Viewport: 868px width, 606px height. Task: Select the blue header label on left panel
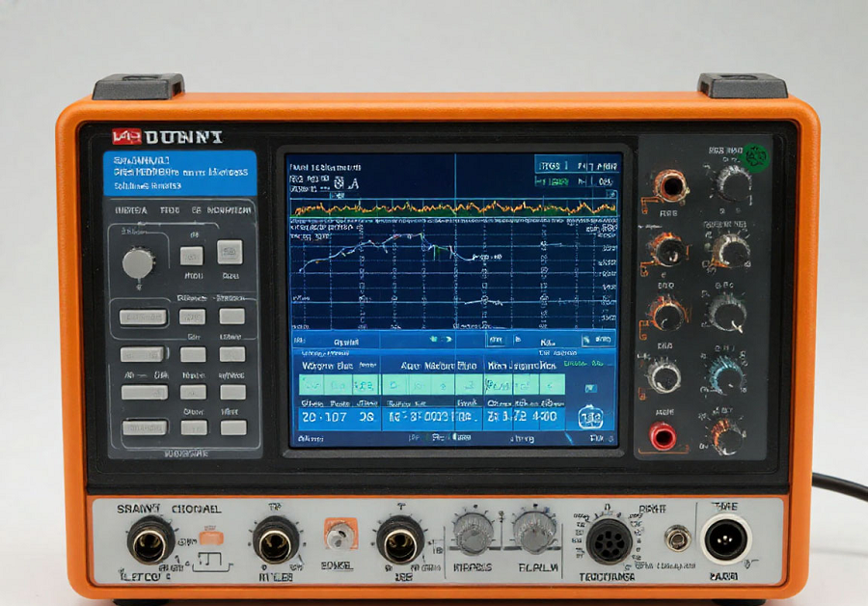[x=180, y=171]
